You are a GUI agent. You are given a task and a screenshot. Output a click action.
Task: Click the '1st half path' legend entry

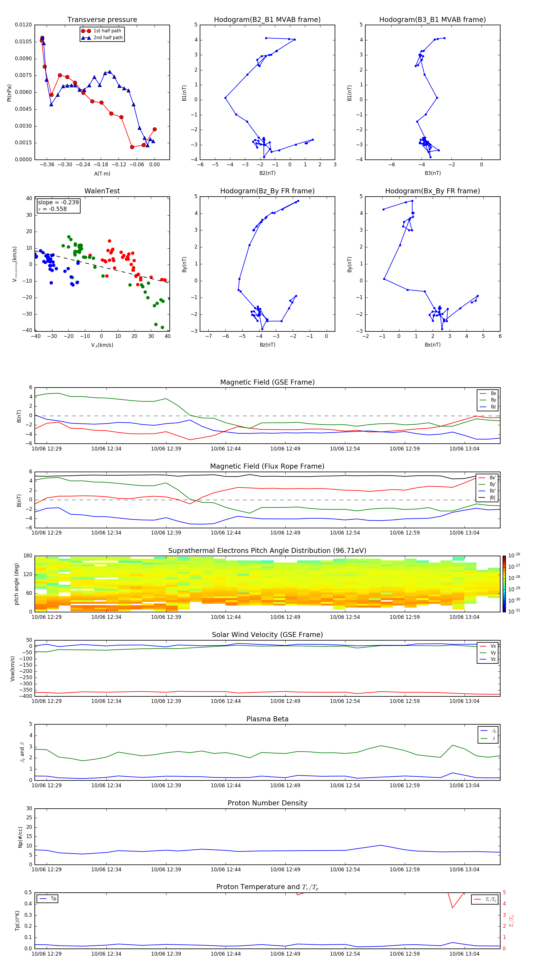coord(101,31)
